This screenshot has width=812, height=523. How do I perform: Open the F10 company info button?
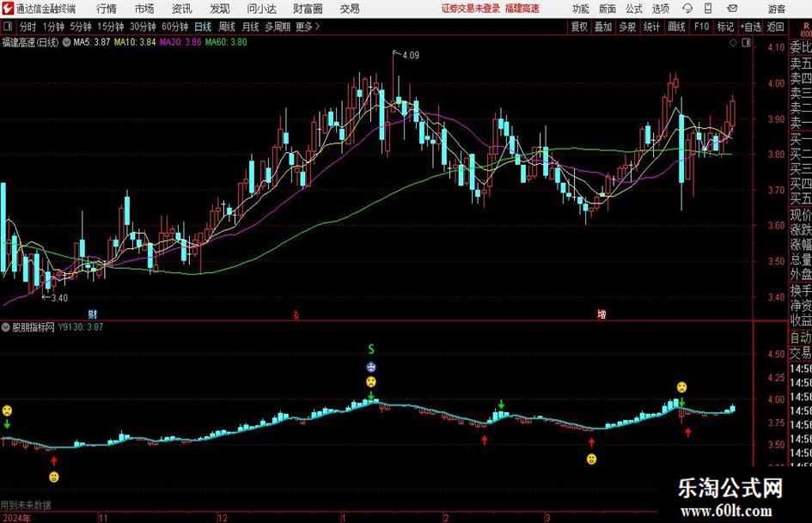701,27
